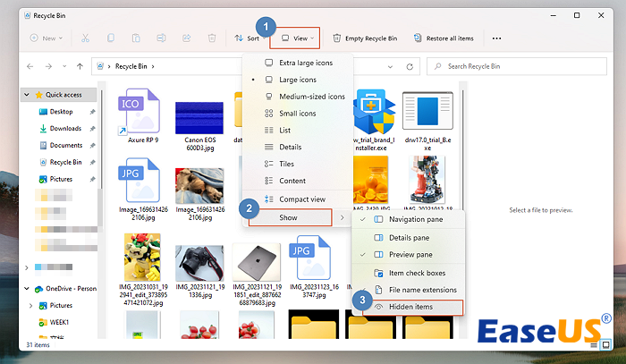Click the Refresh icon beside address bar

[409, 66]
